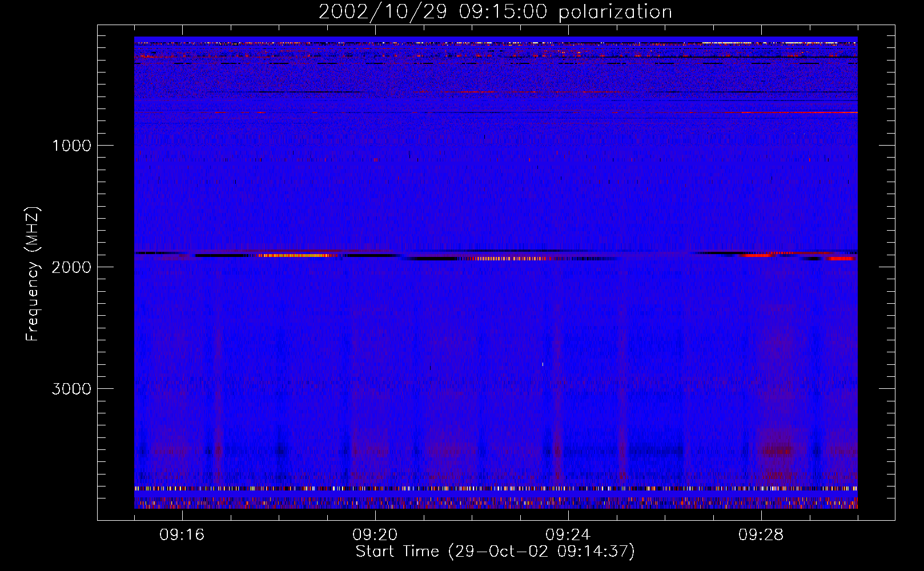
Task: Click the 'Start Time (29-Oct-02 09:14:37)' label
Action: pos(495,552)
